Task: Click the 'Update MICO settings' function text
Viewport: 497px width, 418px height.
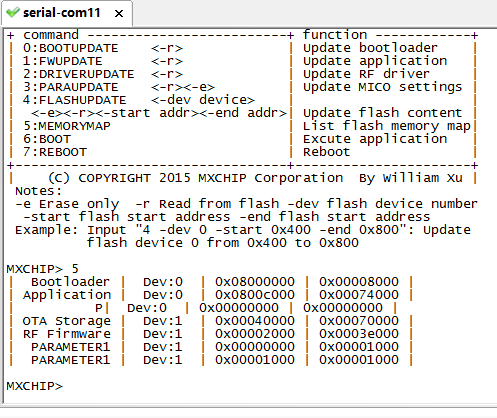Action: [x=383, y=87]
